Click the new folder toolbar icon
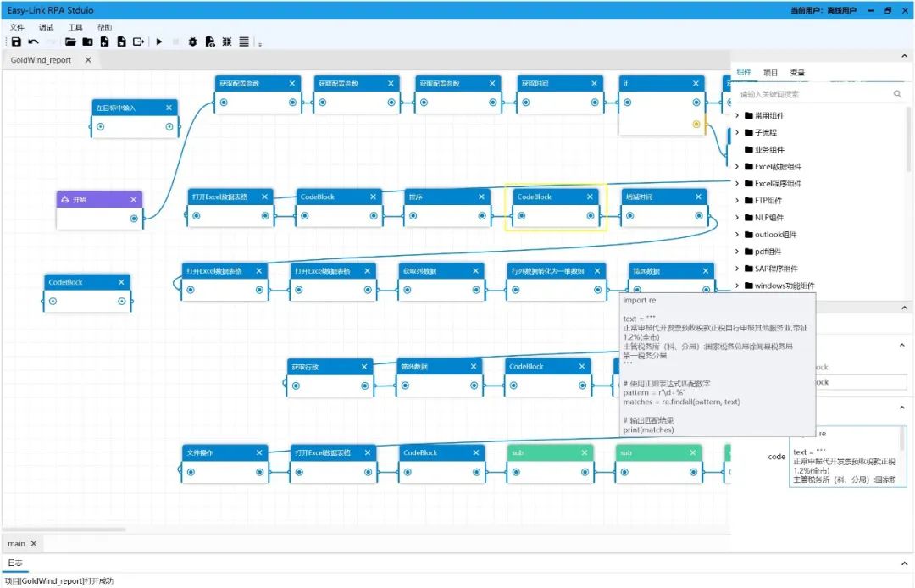The image size is (915, 588). (x=87, y=42)
